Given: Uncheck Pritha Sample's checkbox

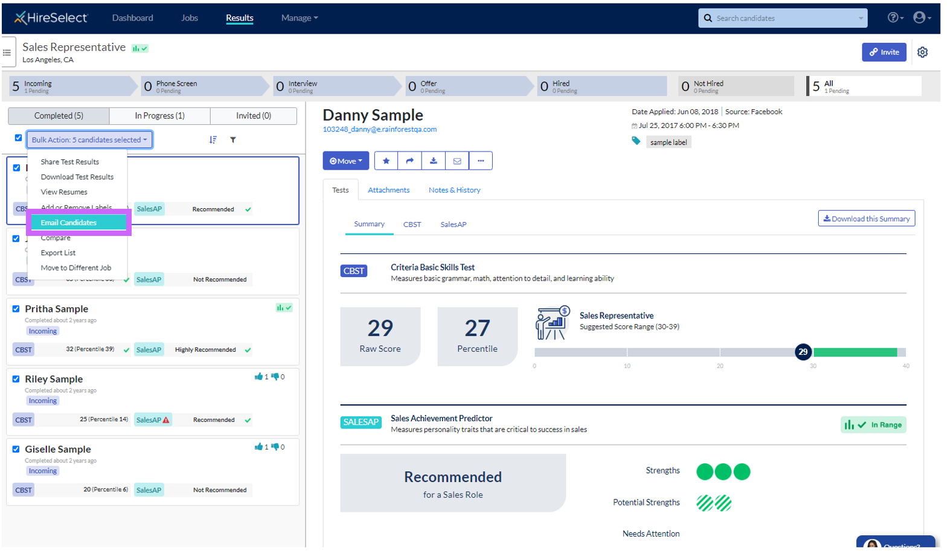Looking at the screenshot, I should (16, 308).
